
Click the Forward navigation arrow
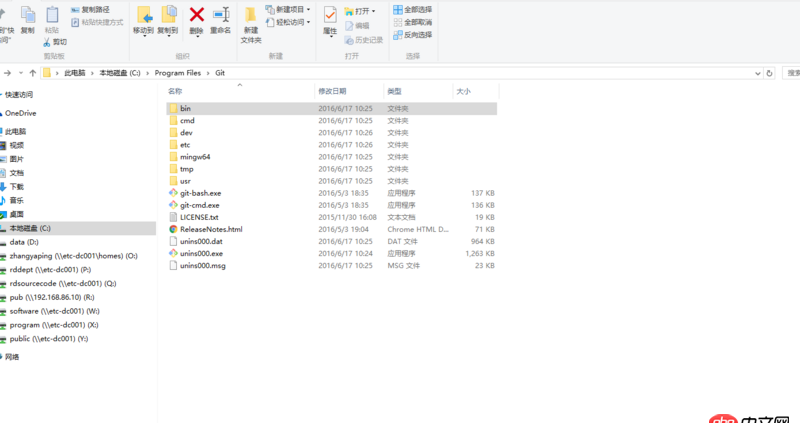point(7,73)
